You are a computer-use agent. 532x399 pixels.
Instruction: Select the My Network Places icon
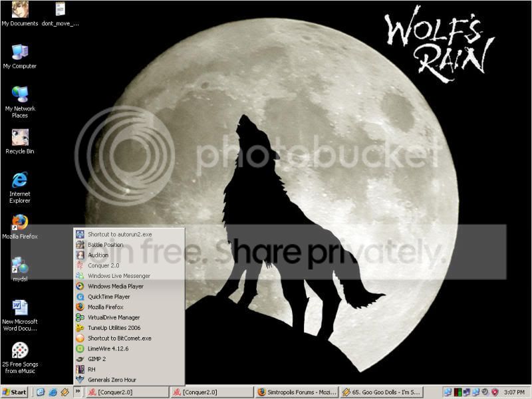coord(20,102)
